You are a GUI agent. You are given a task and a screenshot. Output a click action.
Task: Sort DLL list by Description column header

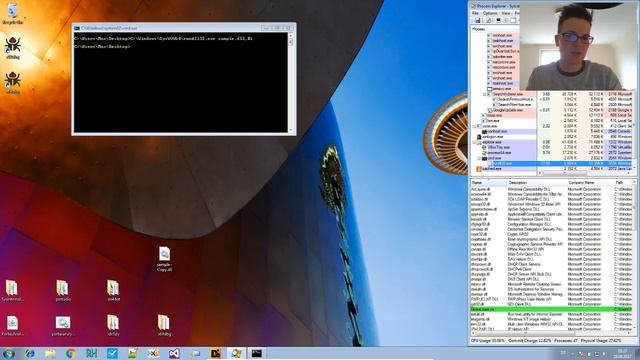coord(536,182)
